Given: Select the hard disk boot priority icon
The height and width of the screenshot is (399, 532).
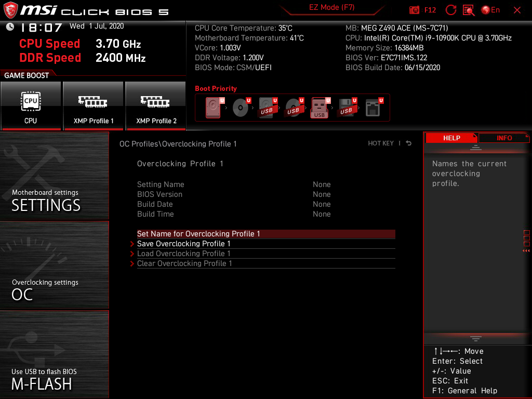Looking at the screenshot, I should tap(213, 108).
